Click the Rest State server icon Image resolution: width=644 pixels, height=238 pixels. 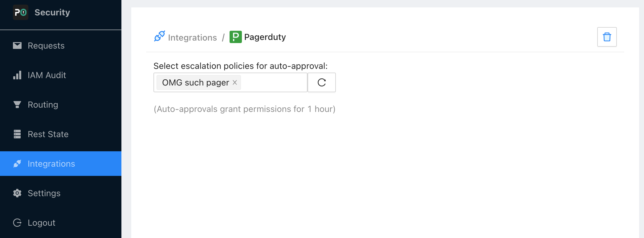pos(17,134)
